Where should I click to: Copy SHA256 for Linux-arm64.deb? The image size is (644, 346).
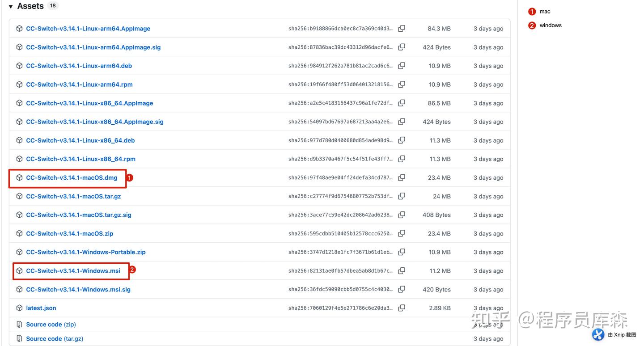[402, 66]
